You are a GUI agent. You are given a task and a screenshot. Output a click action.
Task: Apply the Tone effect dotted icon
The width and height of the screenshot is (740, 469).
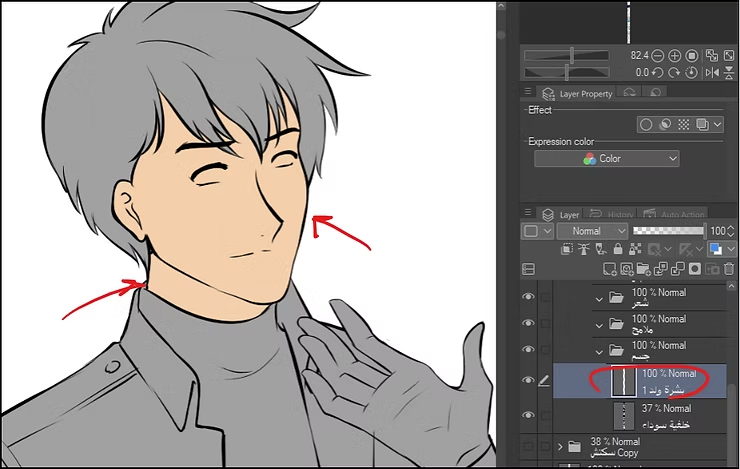pyautogui.click(x=684, y=125)
